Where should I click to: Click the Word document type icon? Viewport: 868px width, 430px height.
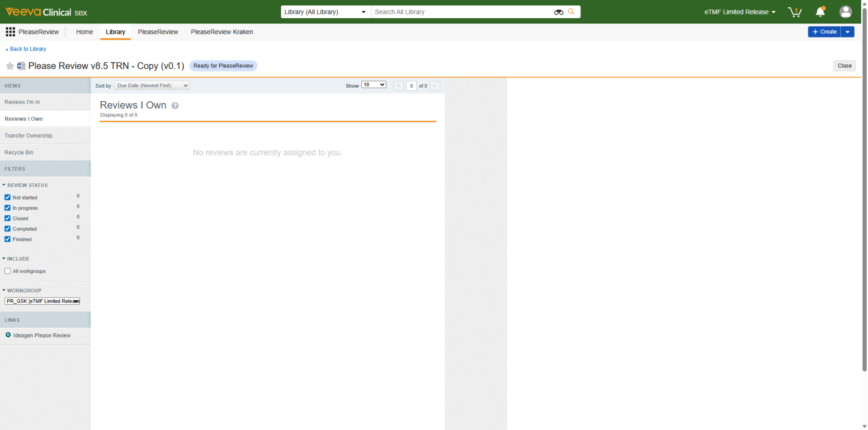[21, 66]
